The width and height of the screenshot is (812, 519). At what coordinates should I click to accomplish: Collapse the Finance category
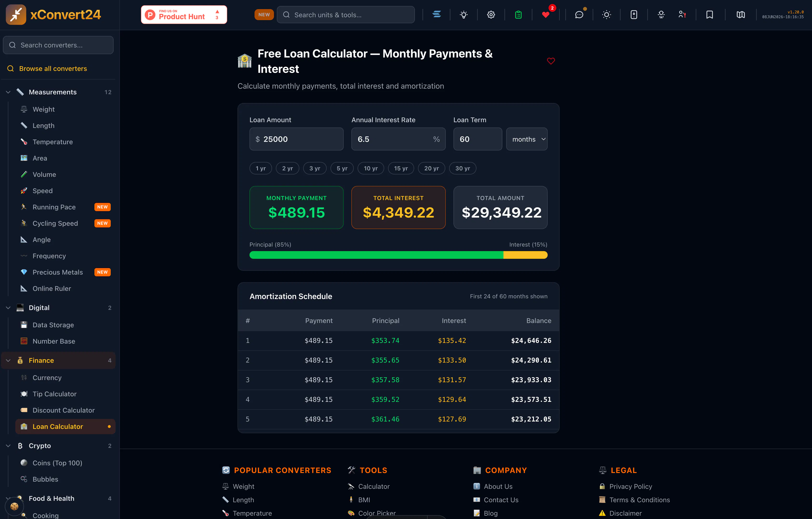point(58,360)
